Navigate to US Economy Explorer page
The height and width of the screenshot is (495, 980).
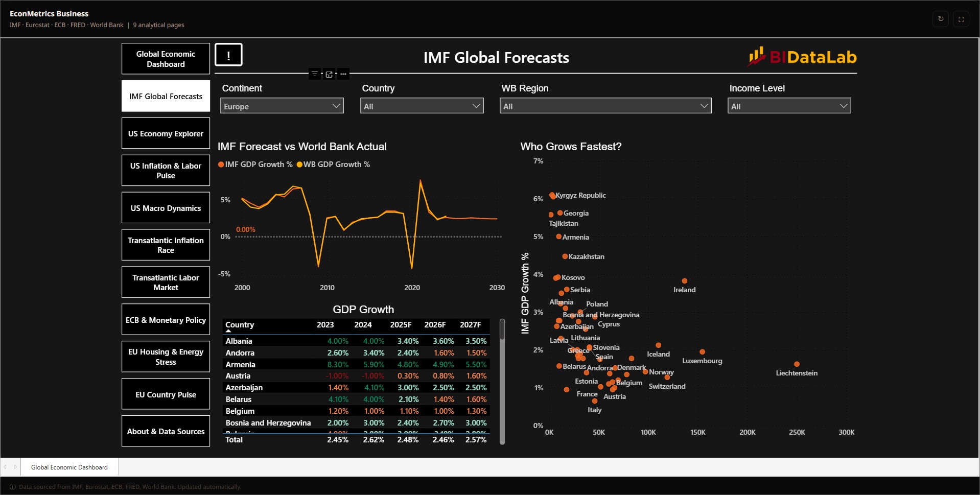(x=166, y=133)
